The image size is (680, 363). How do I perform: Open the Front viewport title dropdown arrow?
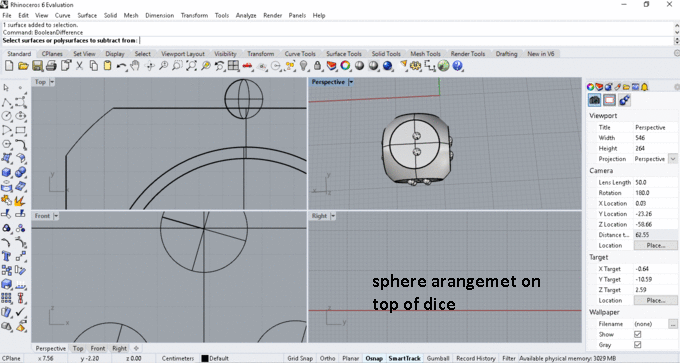pyautogui.click(x=56, y=216)
